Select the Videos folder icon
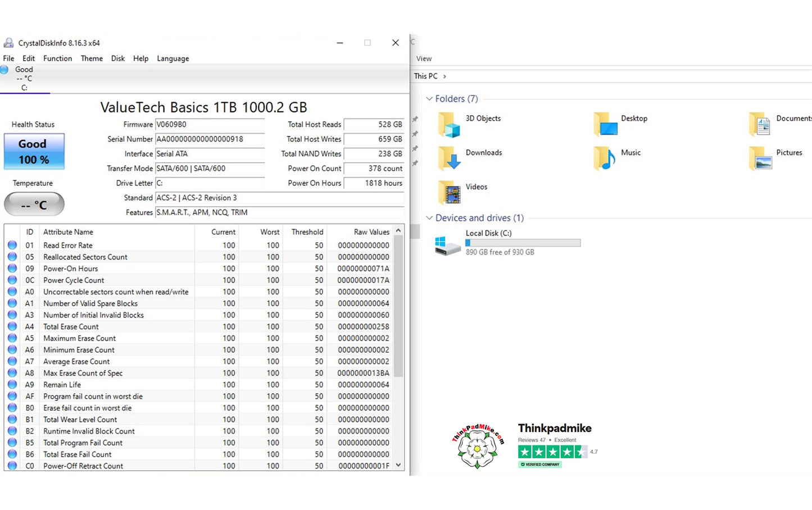The image size is (812, 510). click(x=450, y=193)
